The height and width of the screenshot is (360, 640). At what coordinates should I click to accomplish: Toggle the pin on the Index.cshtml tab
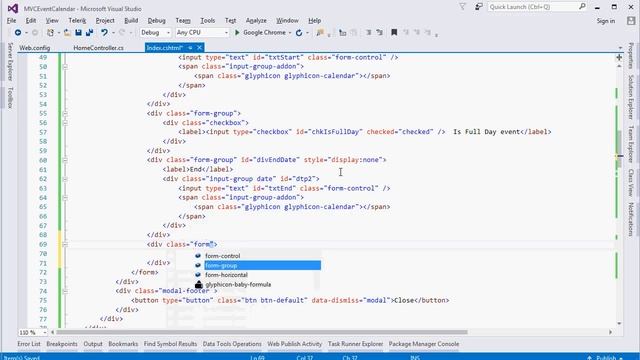pos(190,48)
